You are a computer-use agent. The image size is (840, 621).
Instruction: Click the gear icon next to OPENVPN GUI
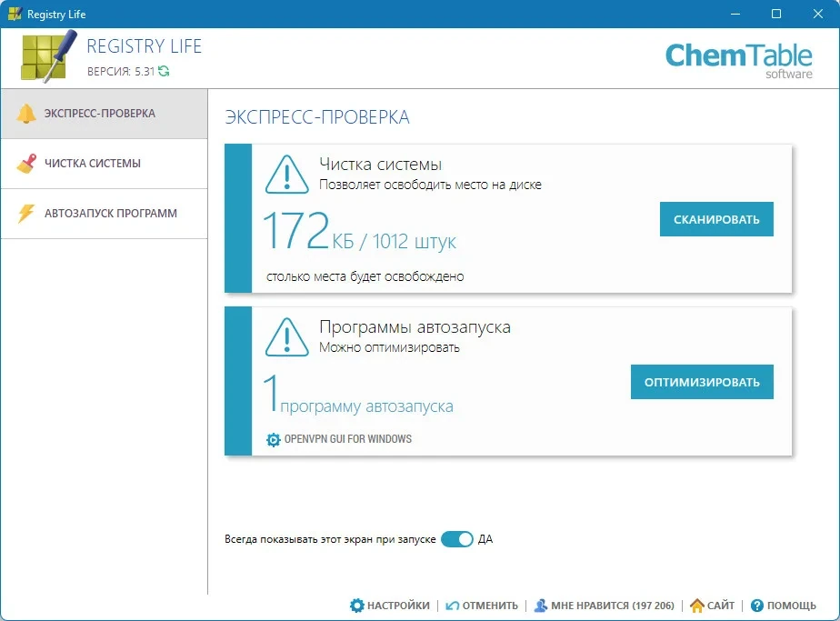coord(274,439)
